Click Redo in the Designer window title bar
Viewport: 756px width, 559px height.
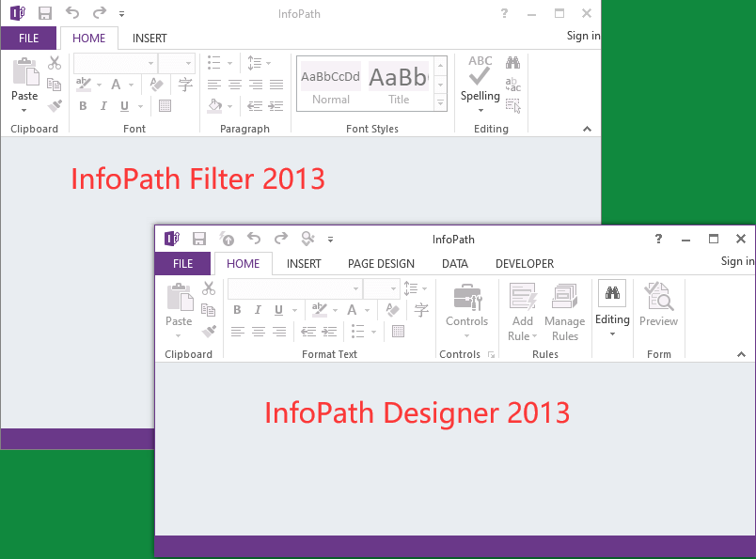(x=280, y=238)
